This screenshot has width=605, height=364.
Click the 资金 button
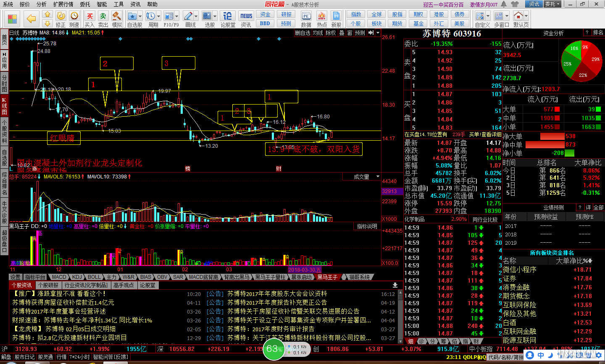265,14
